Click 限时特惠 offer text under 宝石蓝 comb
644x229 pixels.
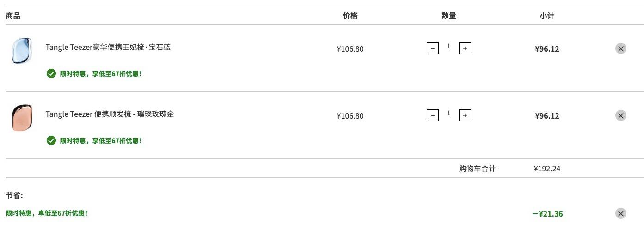click(x=101, y=74)
